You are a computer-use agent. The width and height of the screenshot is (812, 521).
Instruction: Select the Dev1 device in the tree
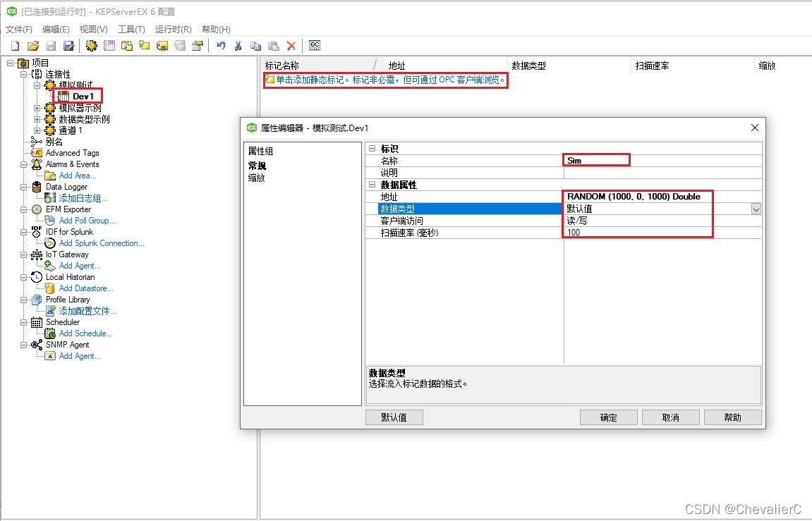[83, 96]
